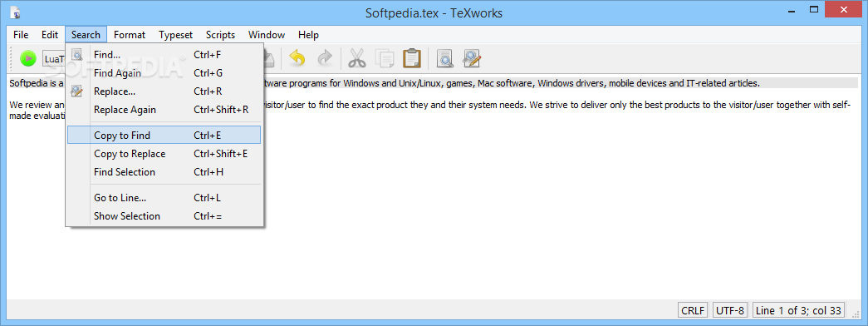Image resolution: width=868 pixels, height=326 pixels.
Task: Open the typeset engine dropdown showing LuaT
Action: (x=54, y=58)
